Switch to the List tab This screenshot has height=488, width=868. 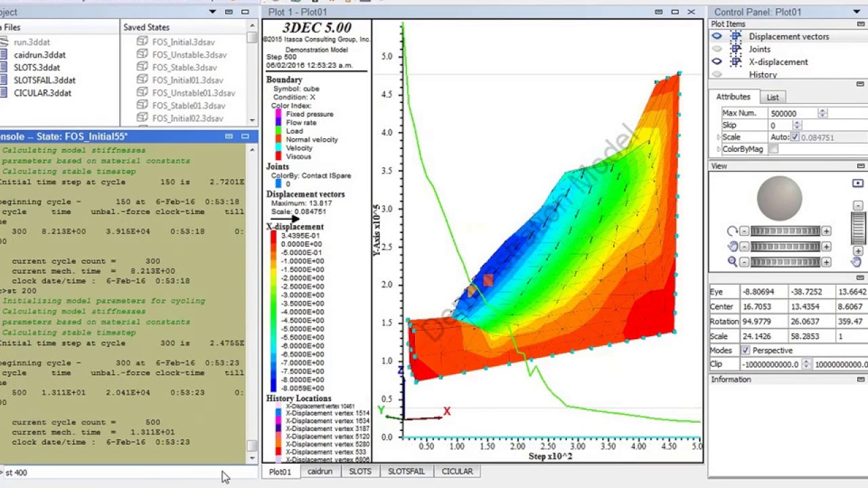point(772,98)
